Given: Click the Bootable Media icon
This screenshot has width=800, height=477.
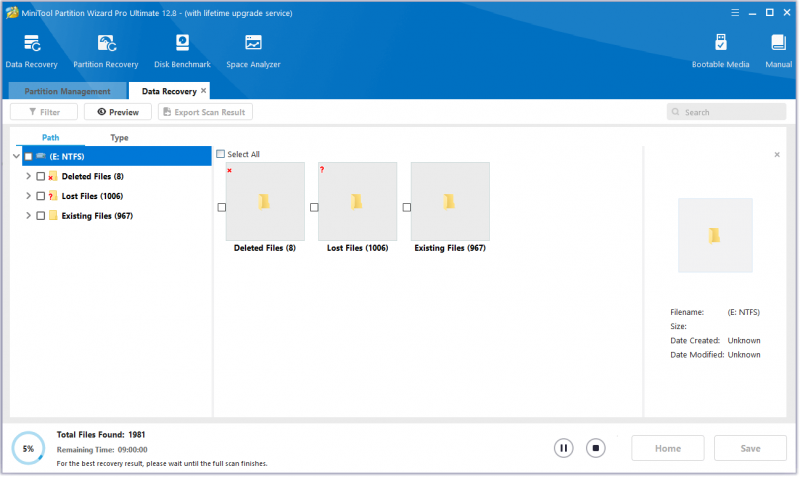Looking at the screenshot, I should point(720,51).
